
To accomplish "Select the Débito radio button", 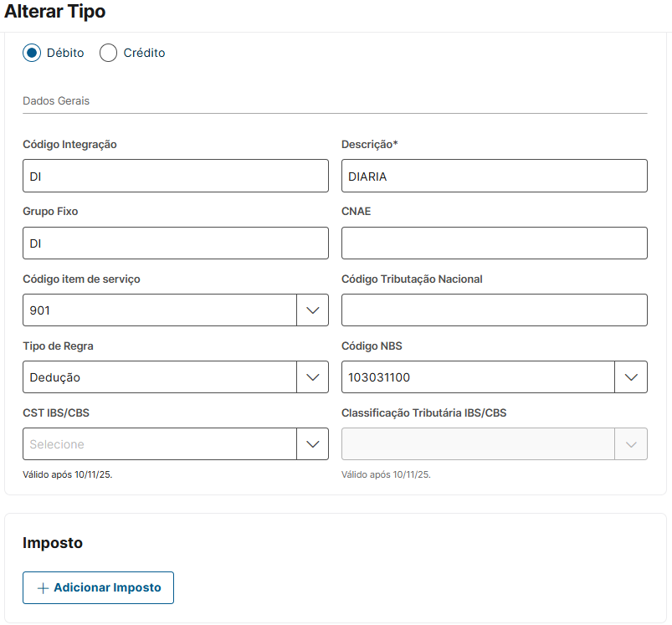I will pos(32,53).
